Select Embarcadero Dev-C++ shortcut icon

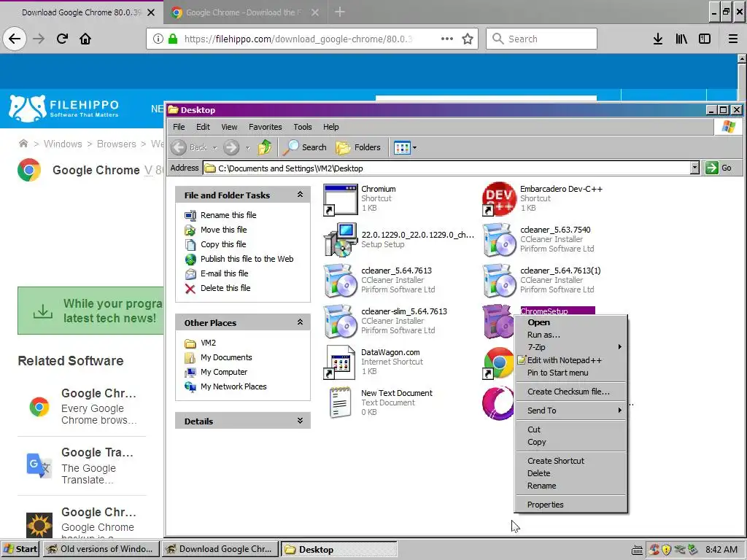tap(499, 199)
